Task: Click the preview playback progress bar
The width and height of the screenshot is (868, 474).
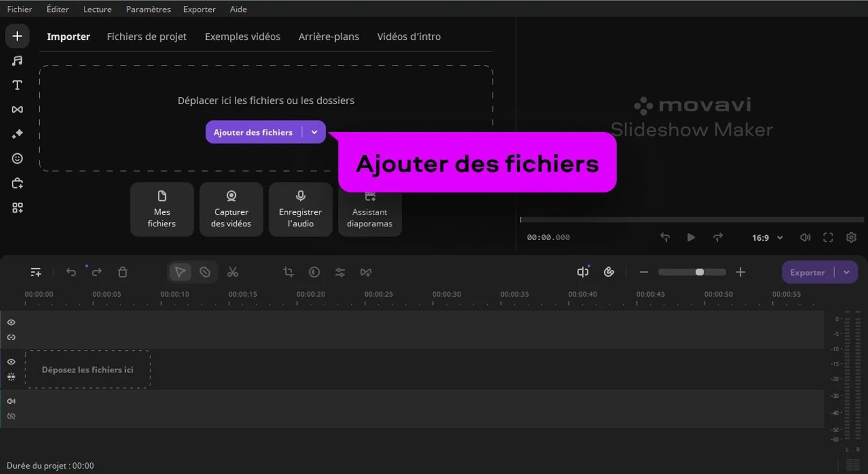Action: tap(692, 219)
